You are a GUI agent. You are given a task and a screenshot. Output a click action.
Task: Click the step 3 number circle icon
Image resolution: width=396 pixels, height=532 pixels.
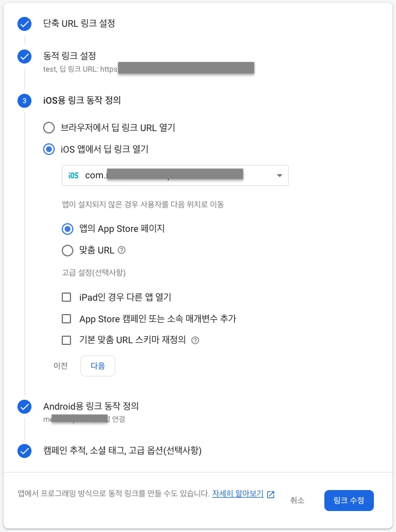(24, 101)
